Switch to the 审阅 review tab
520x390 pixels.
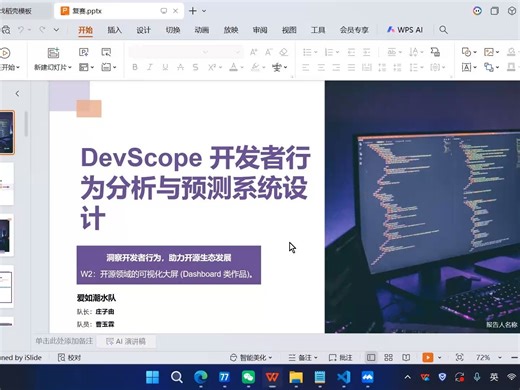click(260, 30)
